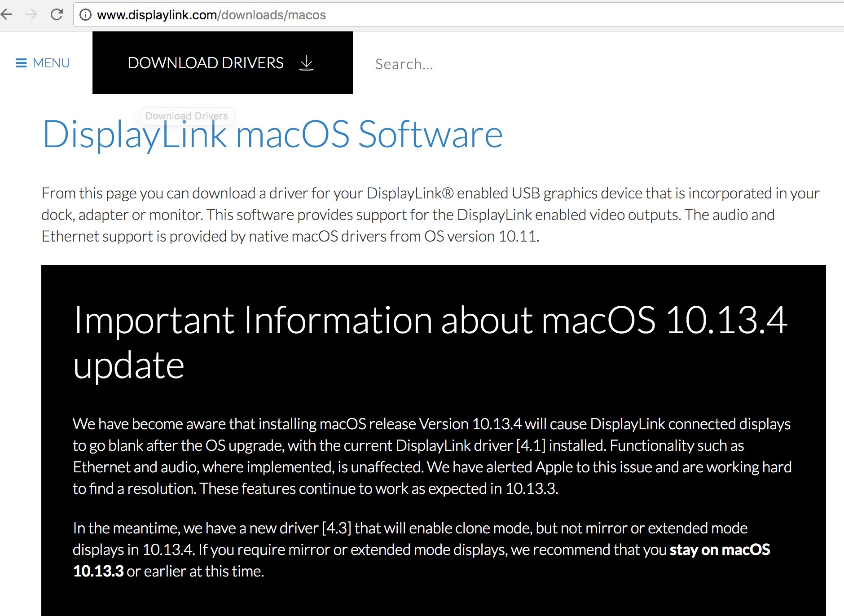The height and width of the screenshot is (616, 844).
Task: Click the bold 'stay on macOS' text
Action: click(720, 550)
